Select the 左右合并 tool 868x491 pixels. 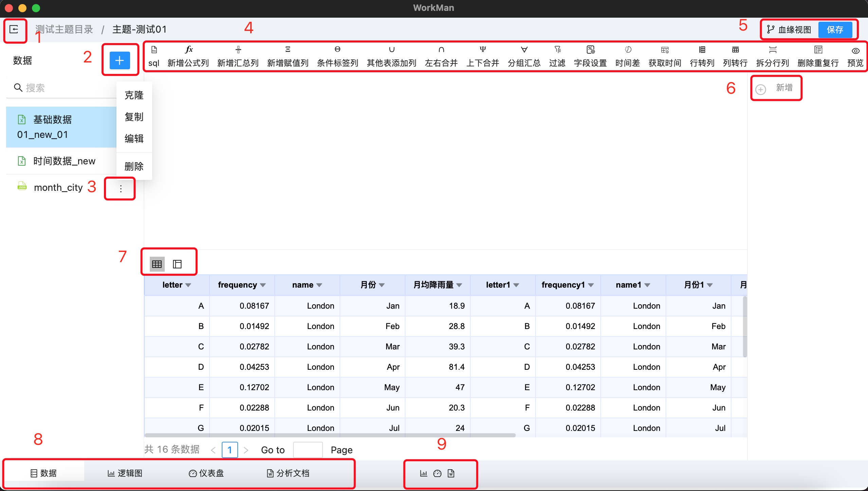[x=441, y=57]
